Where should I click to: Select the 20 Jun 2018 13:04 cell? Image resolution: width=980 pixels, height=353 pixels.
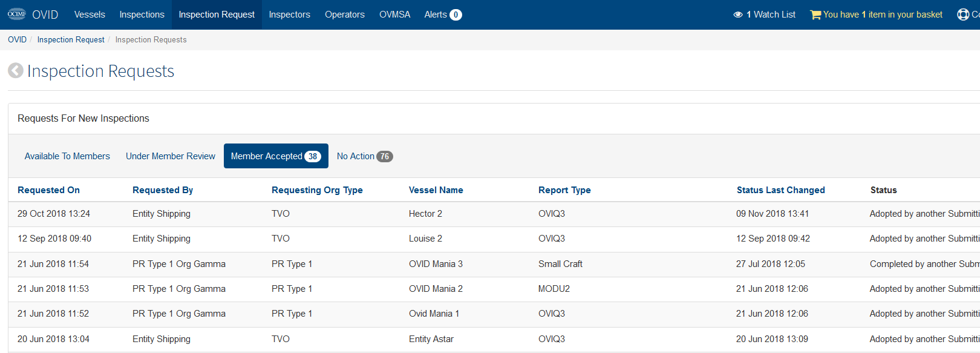(53, 339)
